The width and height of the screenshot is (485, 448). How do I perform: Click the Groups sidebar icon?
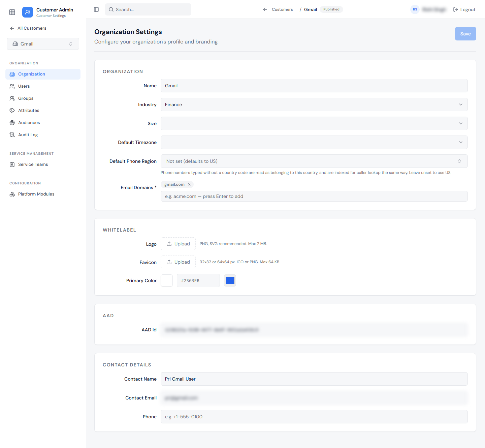point(12,98)
